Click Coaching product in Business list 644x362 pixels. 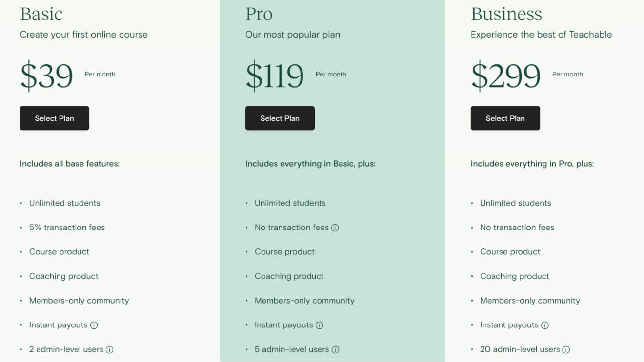point(515,276)
